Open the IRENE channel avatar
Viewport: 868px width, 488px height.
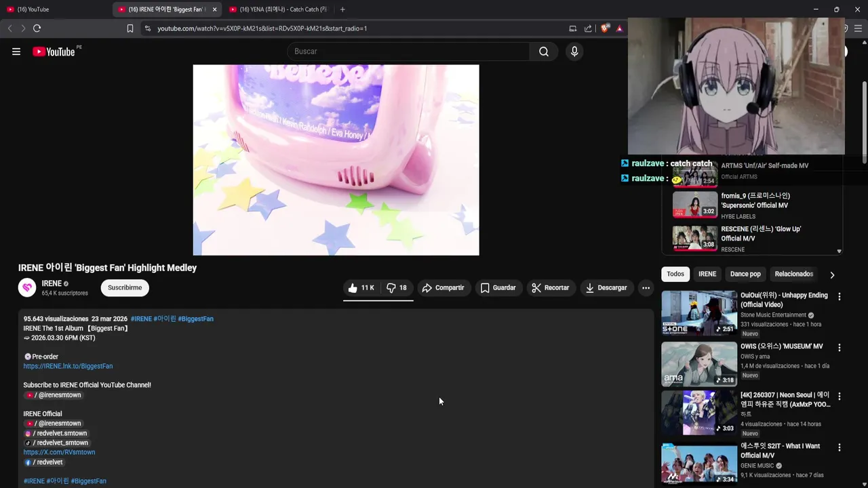tap(27, 288)
